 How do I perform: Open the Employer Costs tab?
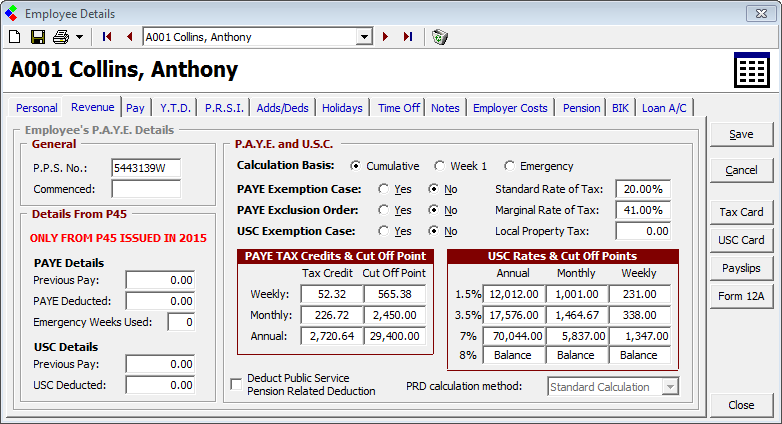click(x=510, y=108)
